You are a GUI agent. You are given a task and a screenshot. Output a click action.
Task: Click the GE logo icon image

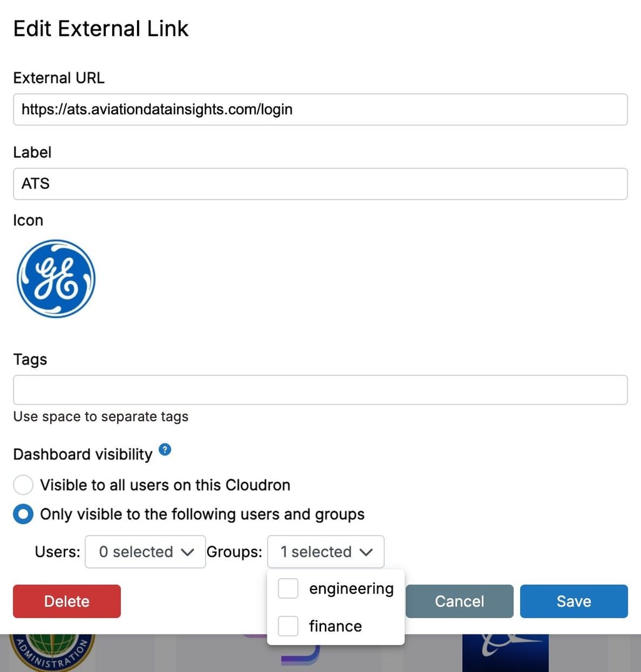[x=56, y=278]
